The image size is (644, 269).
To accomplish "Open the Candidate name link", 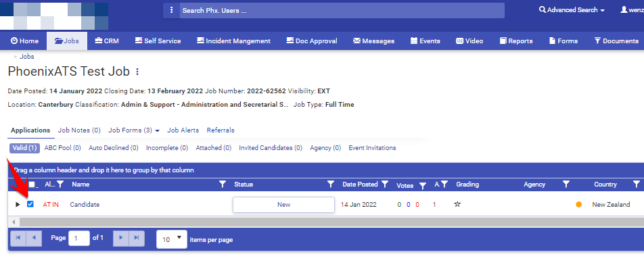I will pos(85,204).
